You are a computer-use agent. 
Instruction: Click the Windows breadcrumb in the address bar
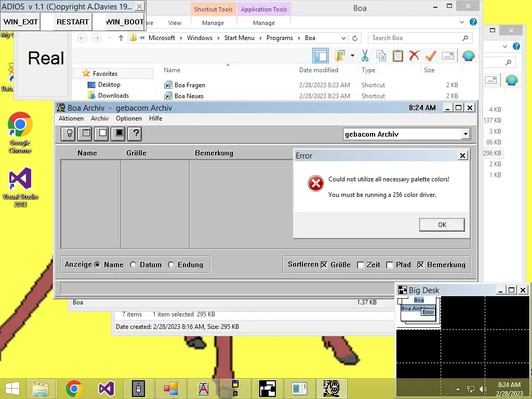pos(199,38)
